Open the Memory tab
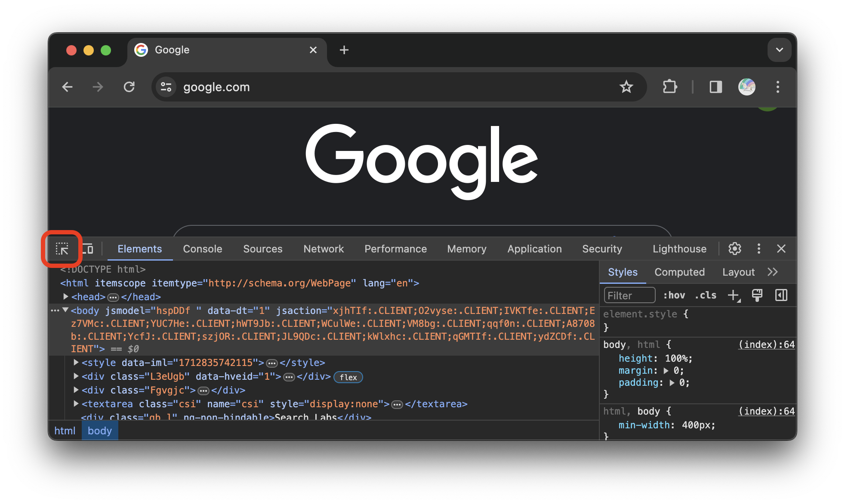This screenshot has width=845, height=504. point(467,249)
